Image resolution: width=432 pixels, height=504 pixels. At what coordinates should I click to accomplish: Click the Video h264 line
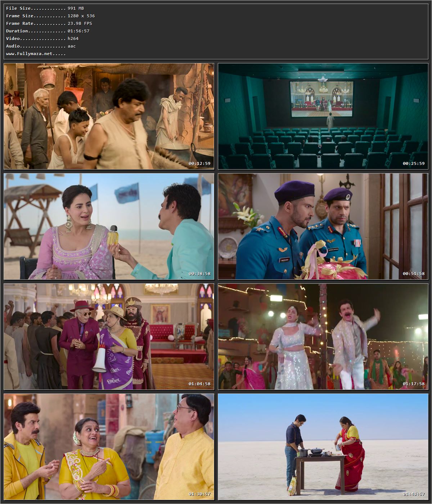pos(42,39)
